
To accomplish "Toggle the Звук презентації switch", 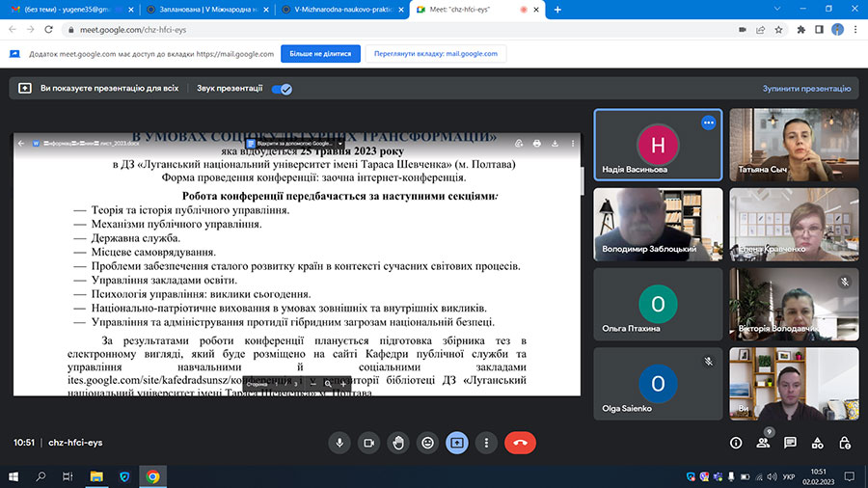I will (282, 89).
